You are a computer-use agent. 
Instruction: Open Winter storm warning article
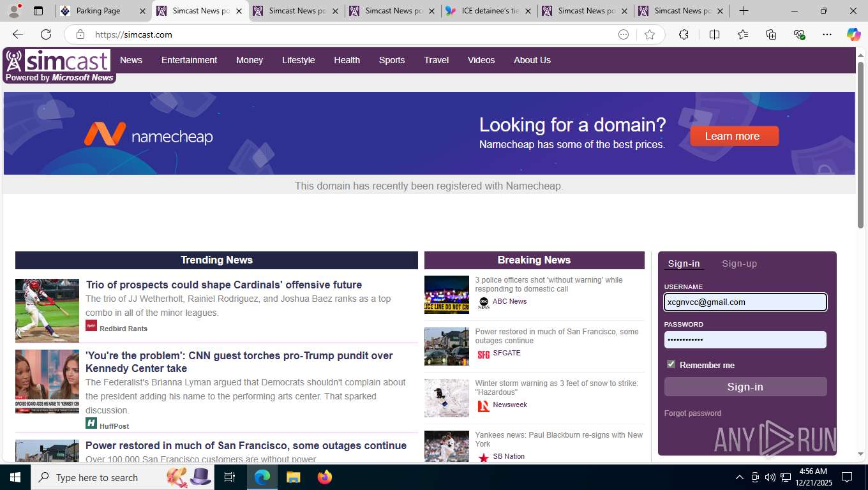[x=557, y=388]
